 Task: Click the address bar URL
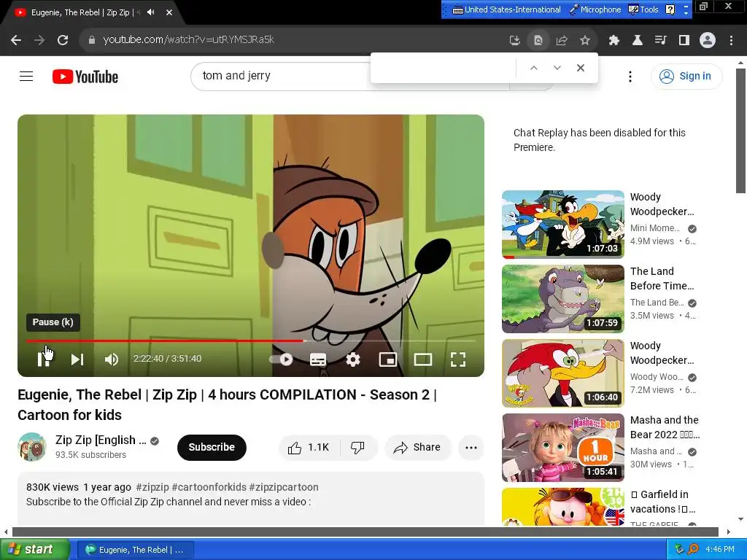(x=189, y=39)
